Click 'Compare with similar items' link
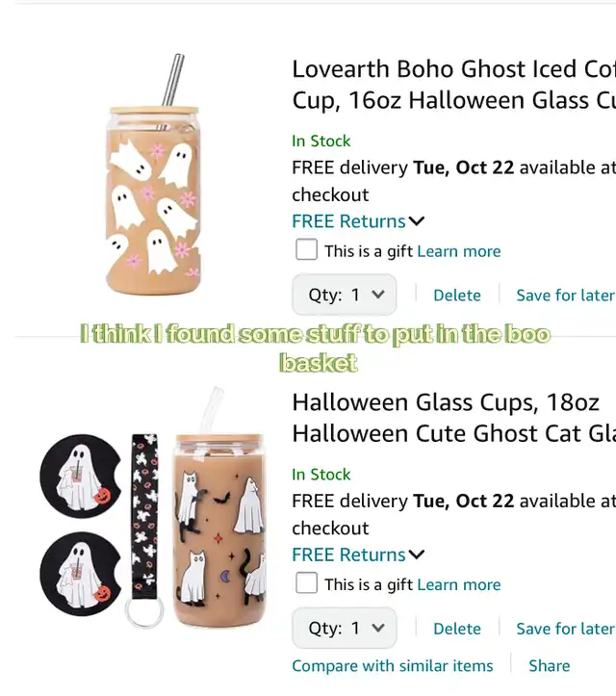Viewport: 616px width, 696px height. 393,666
